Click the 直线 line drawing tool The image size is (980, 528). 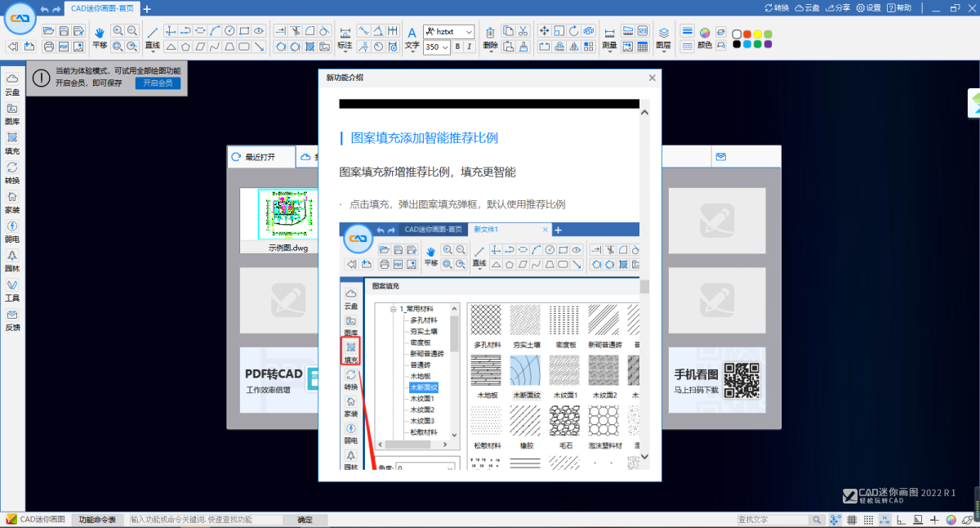coord(152,38)
